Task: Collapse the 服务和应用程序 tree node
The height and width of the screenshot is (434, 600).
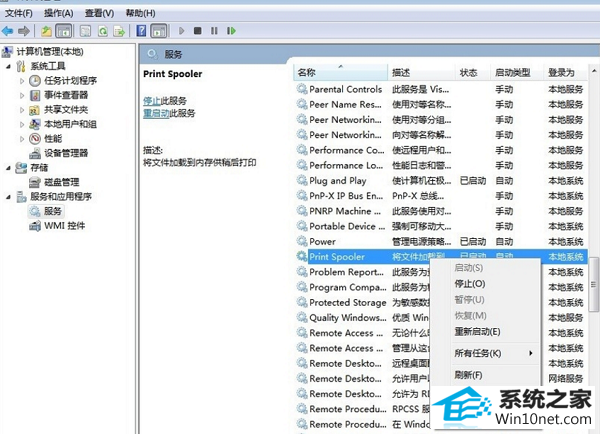Action: [x=8, y=197]
